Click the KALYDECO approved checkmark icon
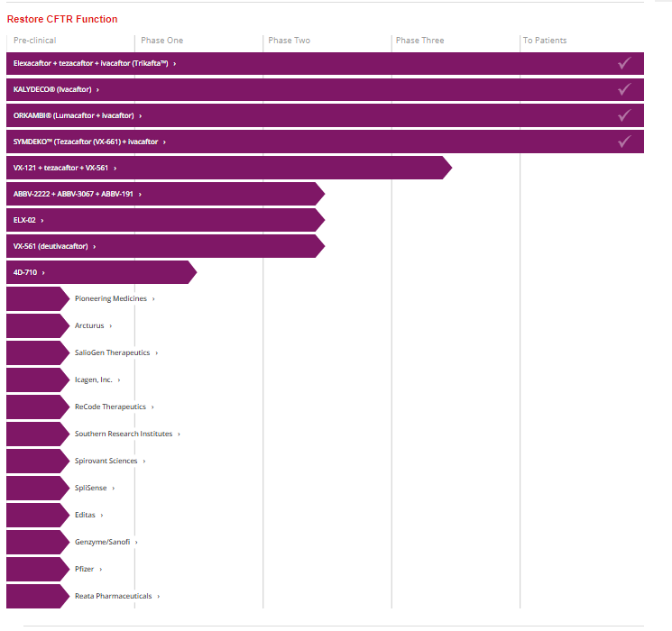Image resolution: width=672 pixels, height=631 pixels. (x=624, y=89)
